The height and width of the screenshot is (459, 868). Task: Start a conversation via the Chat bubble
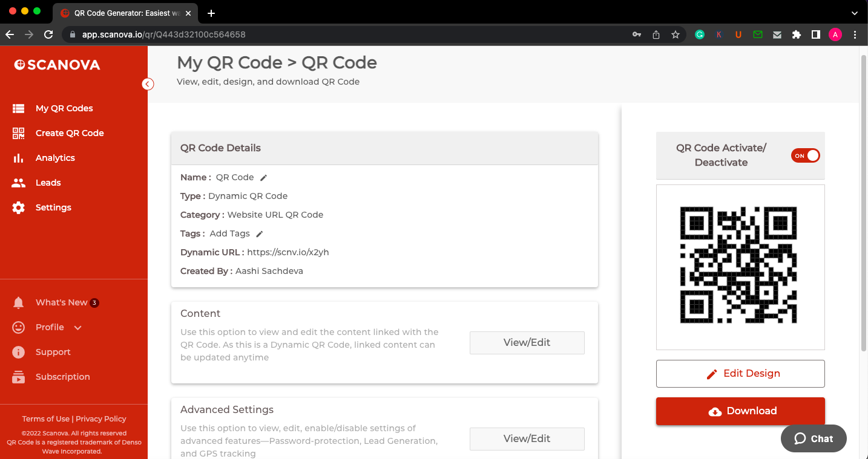coord(814,438)
